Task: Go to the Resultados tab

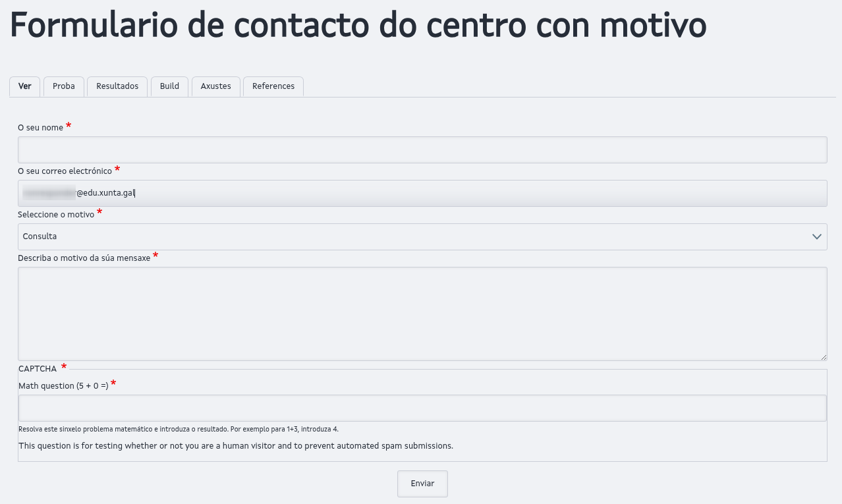Action: 117,86
